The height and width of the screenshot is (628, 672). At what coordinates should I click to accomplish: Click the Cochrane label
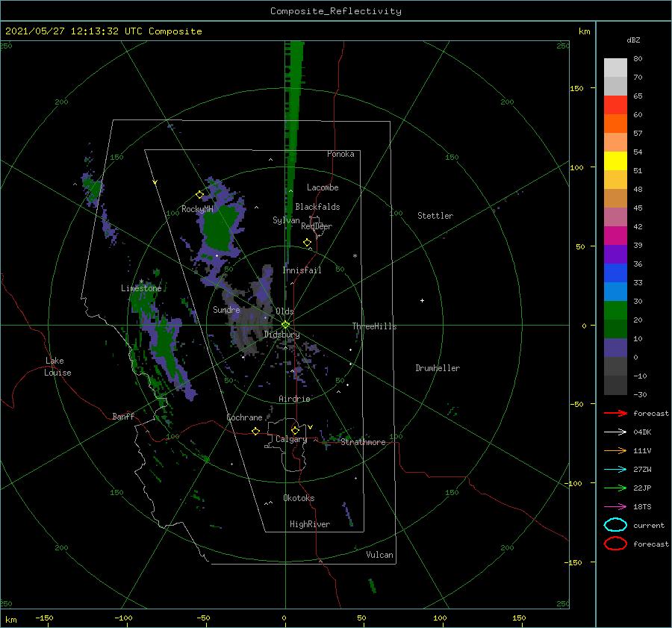pos(244,417)
